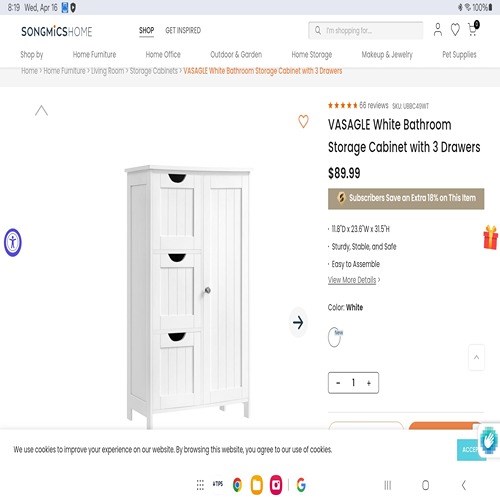Open the Home Furniture menu
This screenshot has width=500, height=500.
(94, 54)
